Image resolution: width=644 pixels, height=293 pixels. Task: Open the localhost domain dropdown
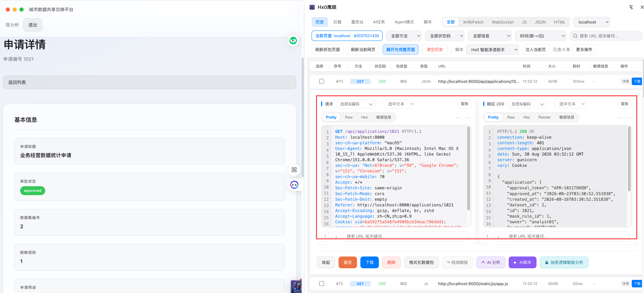click(x=591, y=22)
